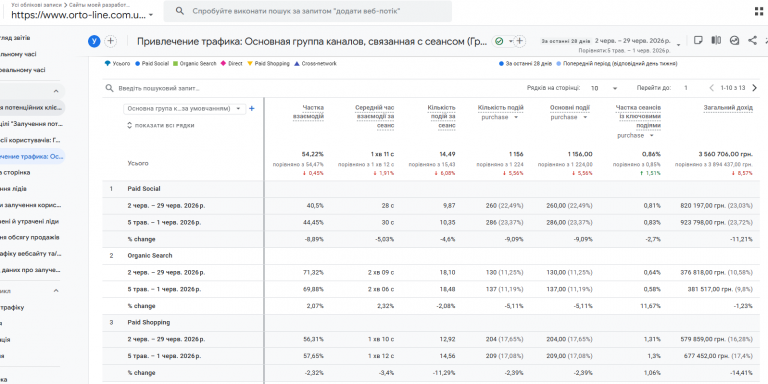Click the table search magnifier icon
The height and width of the screenshot is (384, 768).
pyautogui.click(x=110, y=88)
